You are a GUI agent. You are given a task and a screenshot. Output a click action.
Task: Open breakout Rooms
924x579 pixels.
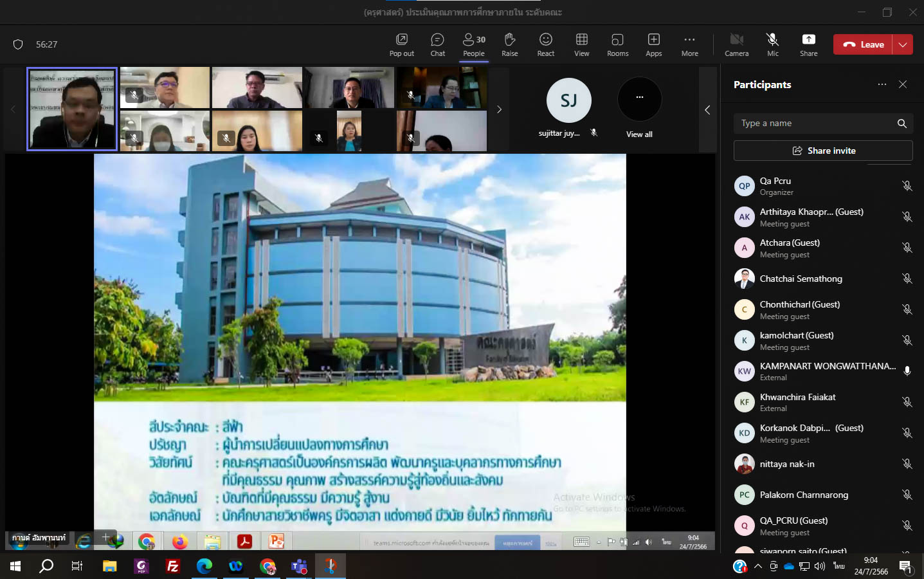click(617, 44)
